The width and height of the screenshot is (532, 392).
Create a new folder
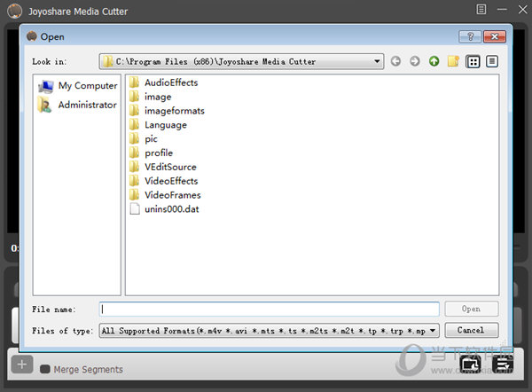pos(453,61)
